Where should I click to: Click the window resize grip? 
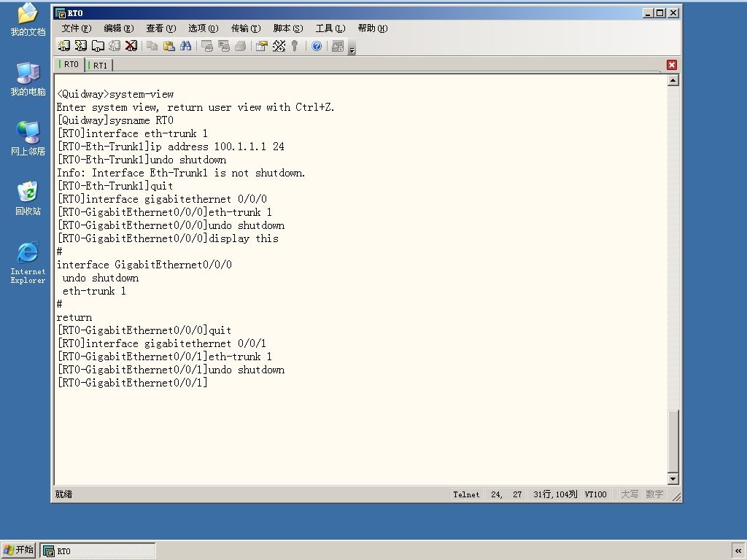click(x=676, y=496)
